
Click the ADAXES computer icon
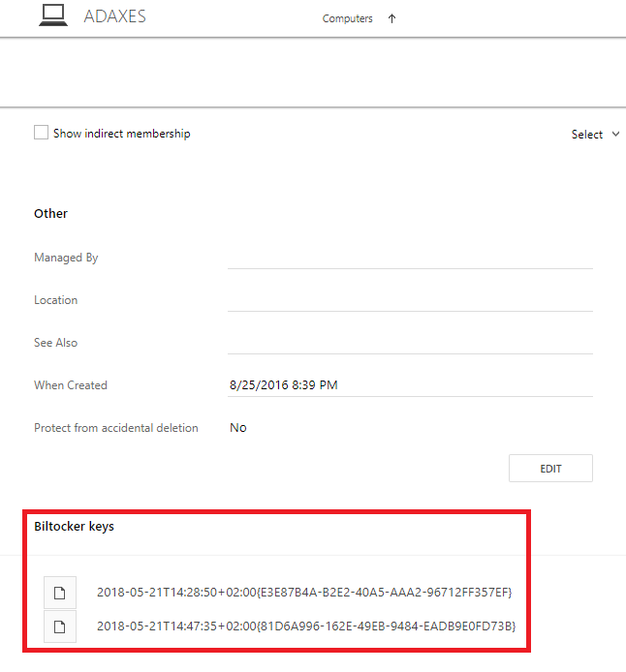point(53,15)
